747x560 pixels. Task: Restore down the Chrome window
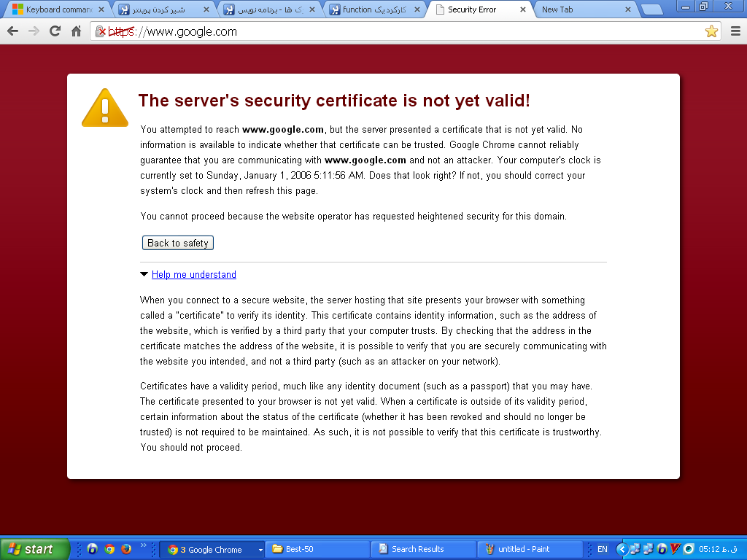(x=704, y=7)
